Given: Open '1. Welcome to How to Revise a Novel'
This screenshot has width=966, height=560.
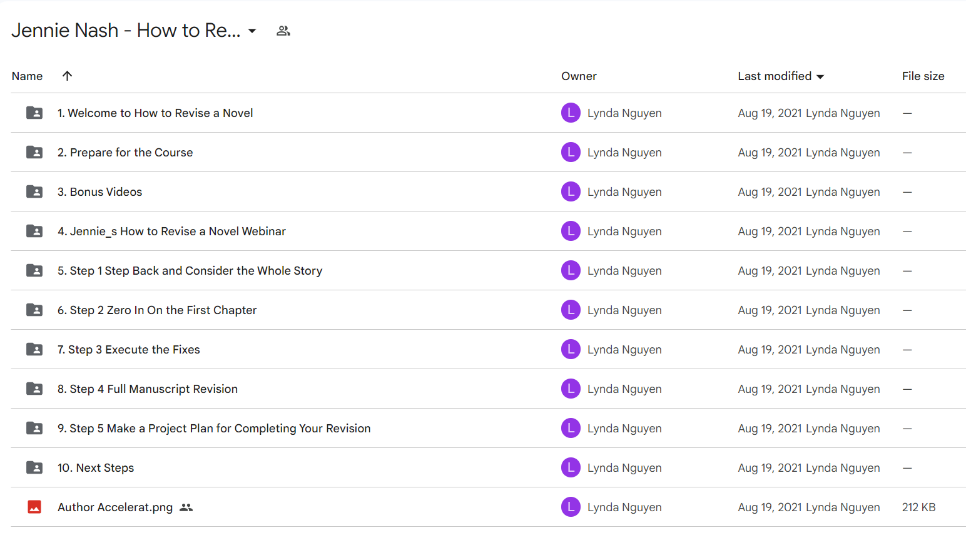Looking at the screenshot, I should [155, 113].
